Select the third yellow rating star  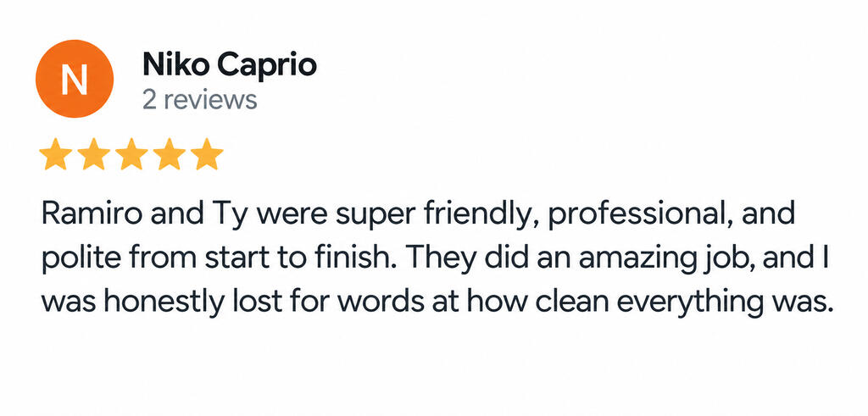coord(131,154)
